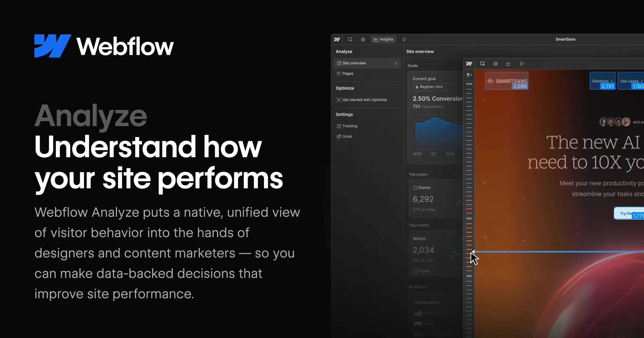
Task: Expand Site overview with its chevron
Action: [x=396, y=63]
